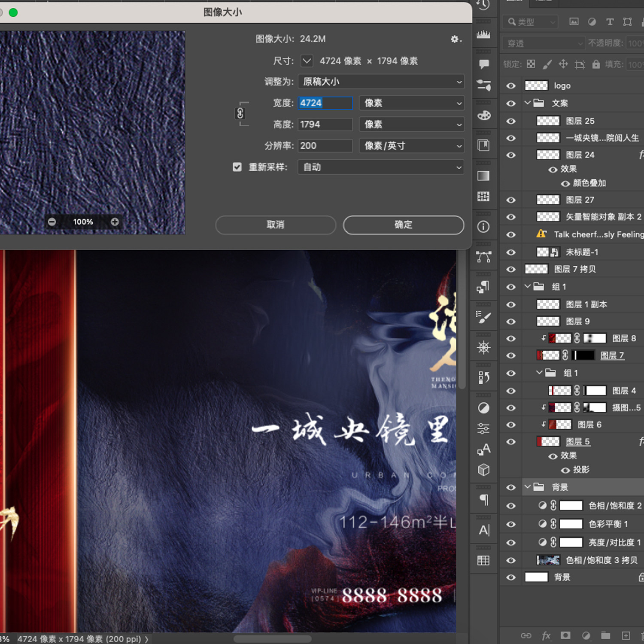Open the Paragraph Styles panel icon
The height and width of the screenshot is (644, 644).
483,287
